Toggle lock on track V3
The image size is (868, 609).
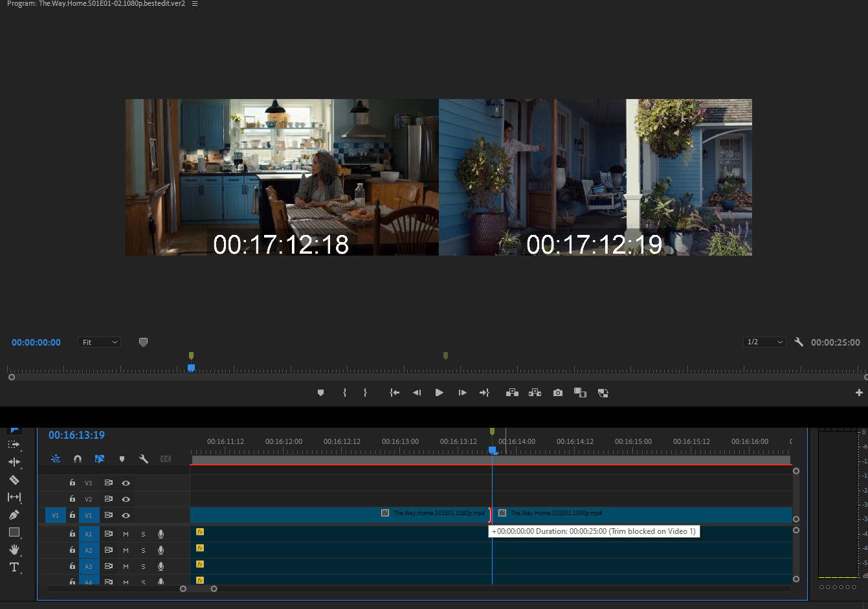coord(72,483)
